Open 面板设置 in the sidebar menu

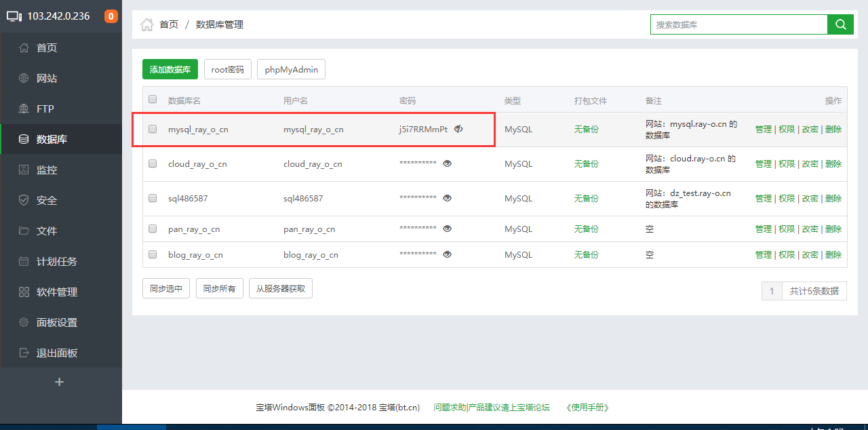coord(57,323)
